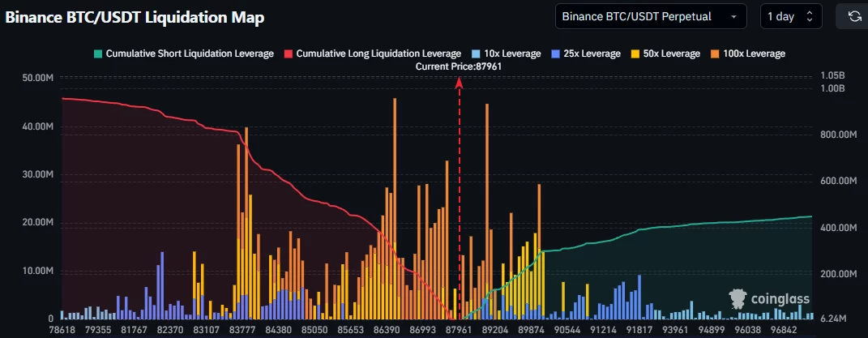Hide Cumulative Long Liquidation Leverage series
This screenshot has height=338, width=868.
click(x=378, y=53)
